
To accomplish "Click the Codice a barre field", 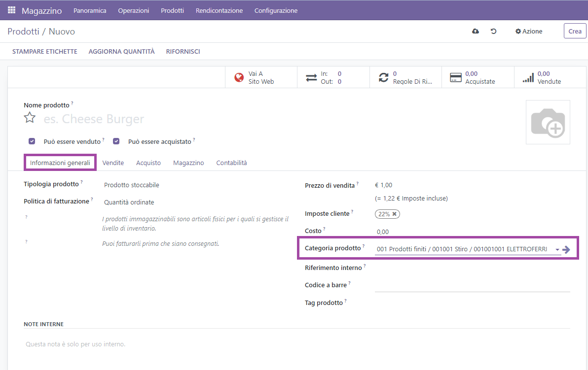I will click(472, 285).
